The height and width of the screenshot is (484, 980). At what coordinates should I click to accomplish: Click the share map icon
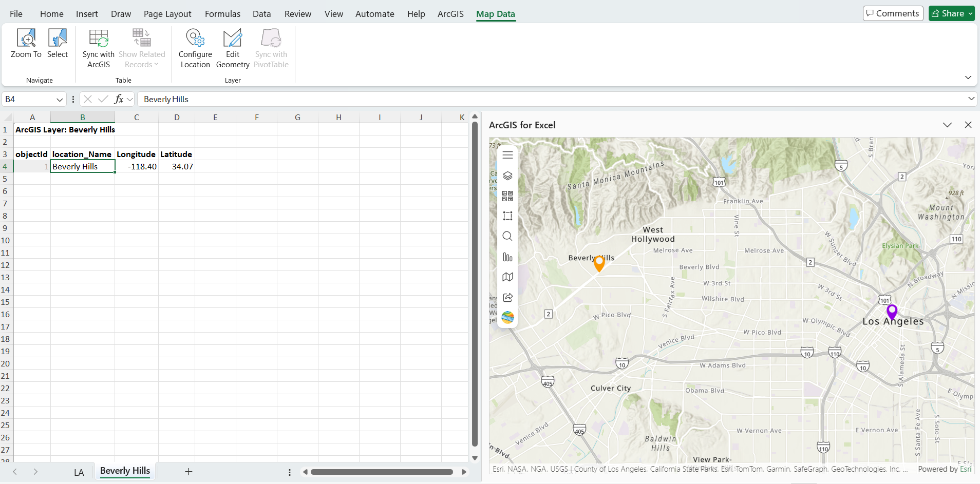pos(507,297)
